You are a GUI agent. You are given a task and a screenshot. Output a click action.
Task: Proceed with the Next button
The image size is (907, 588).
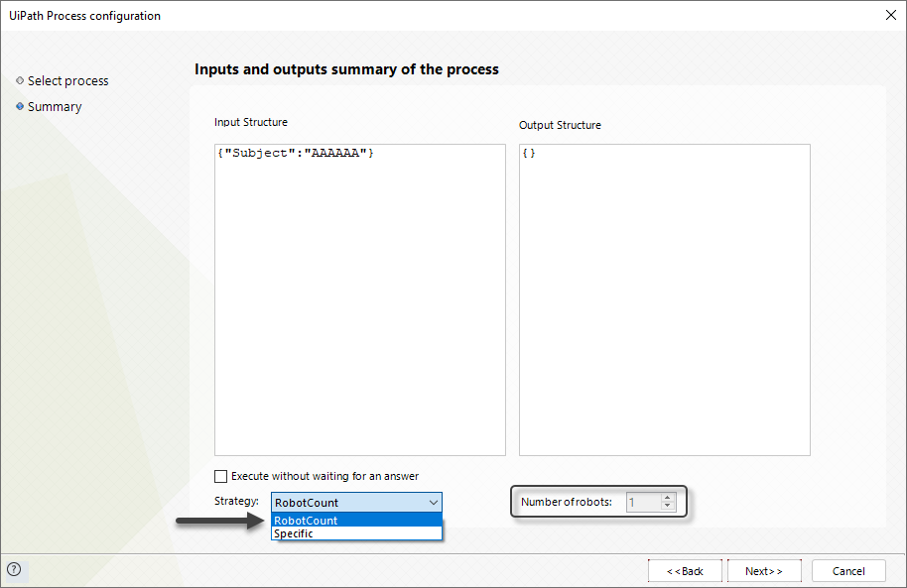(764, 571)
